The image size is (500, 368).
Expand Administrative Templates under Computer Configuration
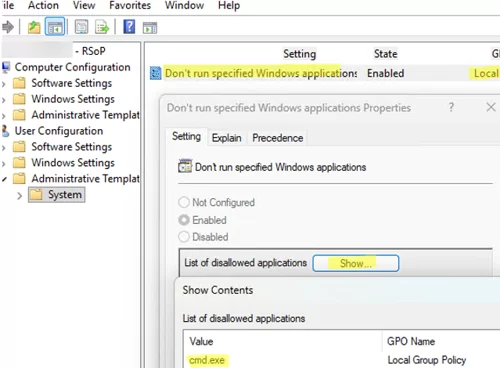[4, 116]
